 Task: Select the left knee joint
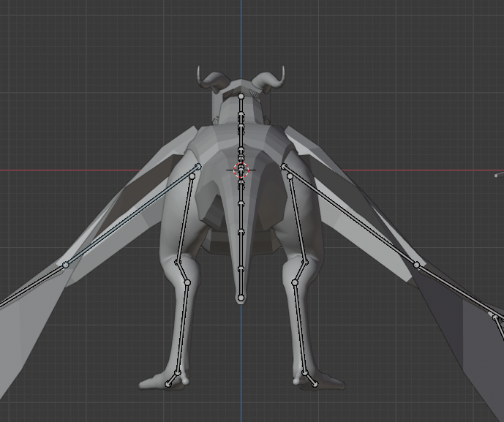pos(177,263)
